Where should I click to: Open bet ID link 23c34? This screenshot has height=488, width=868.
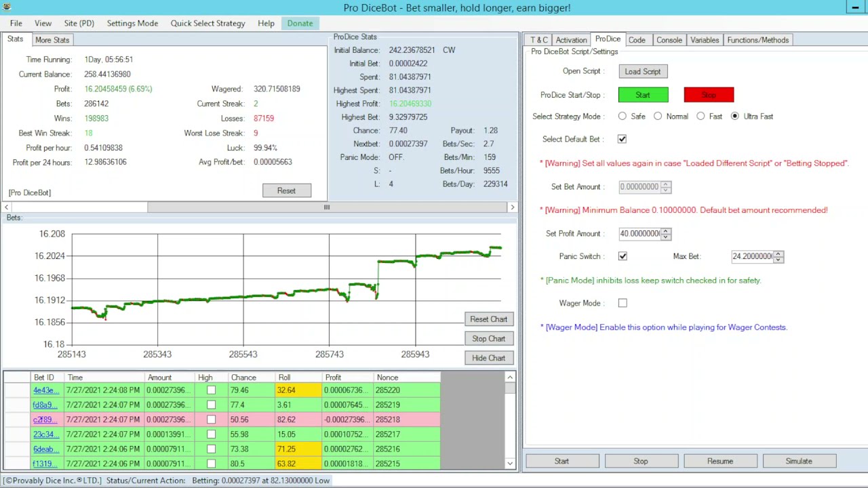point(46,434)
